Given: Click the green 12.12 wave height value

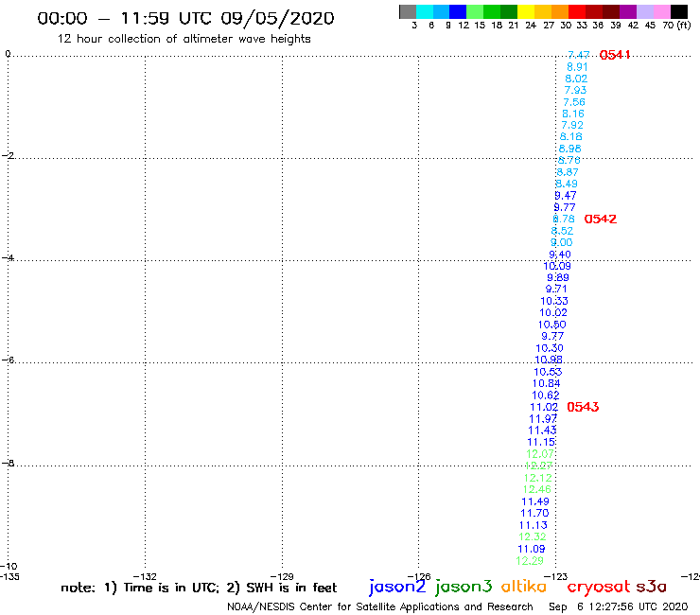Looking at the screenshot, I should pos(537,478).
